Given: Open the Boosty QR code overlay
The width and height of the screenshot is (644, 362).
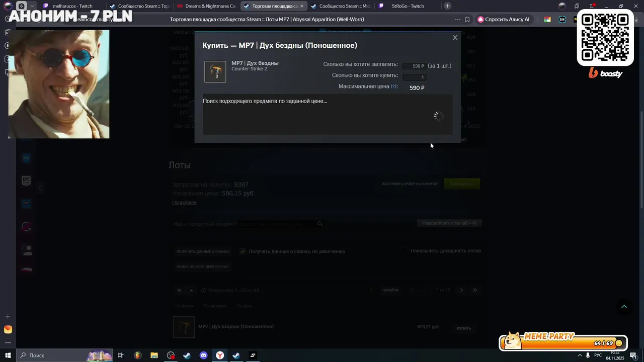Looking at the screenshot, I should tap(605, 37).
